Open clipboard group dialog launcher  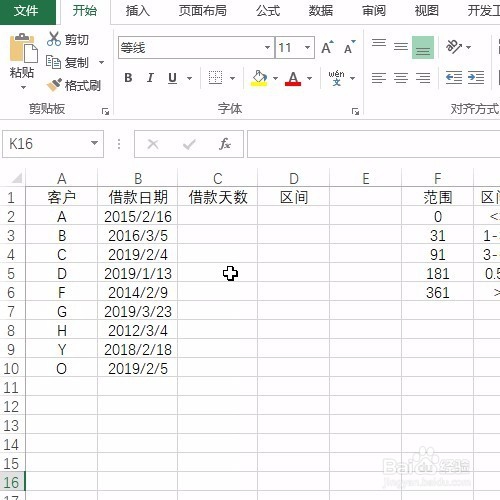point(105,111)
